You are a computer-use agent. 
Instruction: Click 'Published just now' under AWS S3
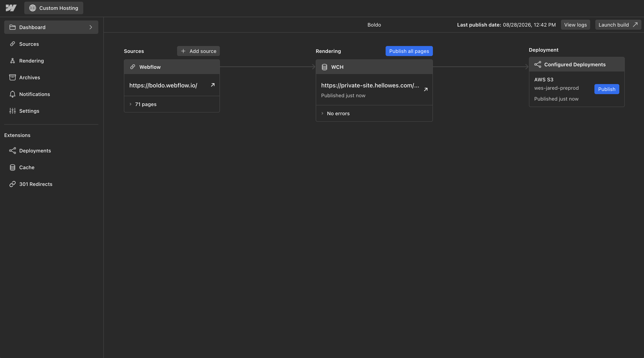pyautogui.click(x=556, y=99)
